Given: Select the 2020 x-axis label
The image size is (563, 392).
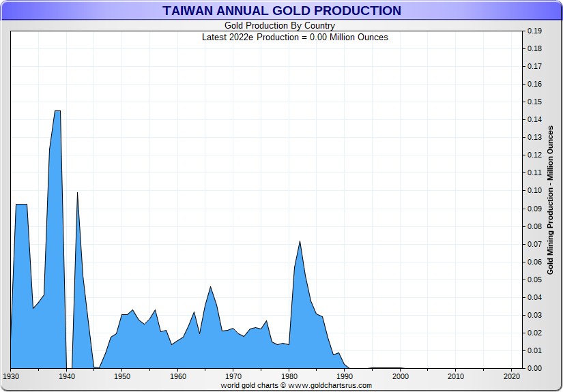Looking at the screenshot, I should pos(511,376).
